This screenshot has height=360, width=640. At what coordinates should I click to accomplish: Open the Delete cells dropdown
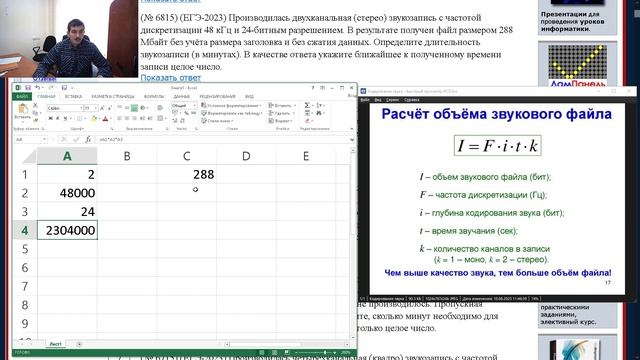(282, 113)
